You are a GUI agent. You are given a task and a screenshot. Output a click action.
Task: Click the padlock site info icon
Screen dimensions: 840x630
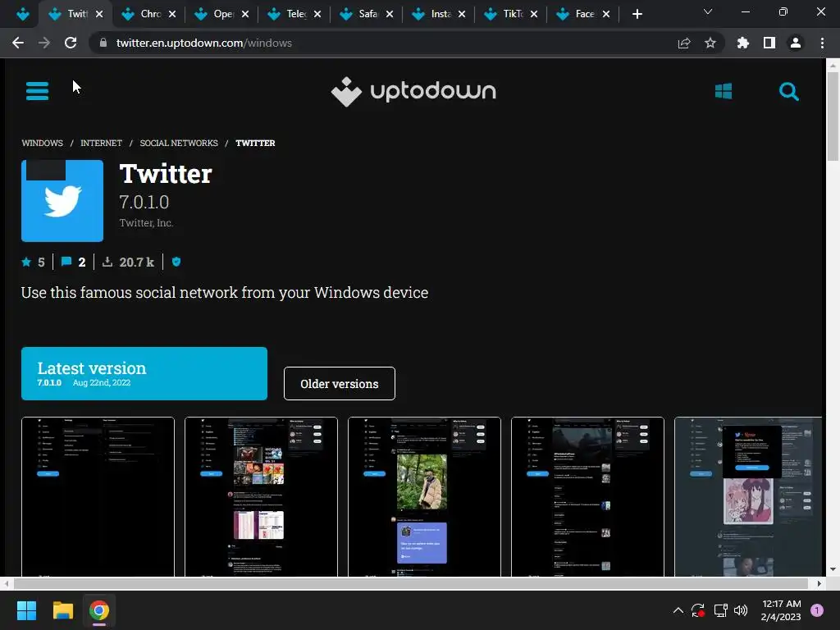tap(103, 43)
